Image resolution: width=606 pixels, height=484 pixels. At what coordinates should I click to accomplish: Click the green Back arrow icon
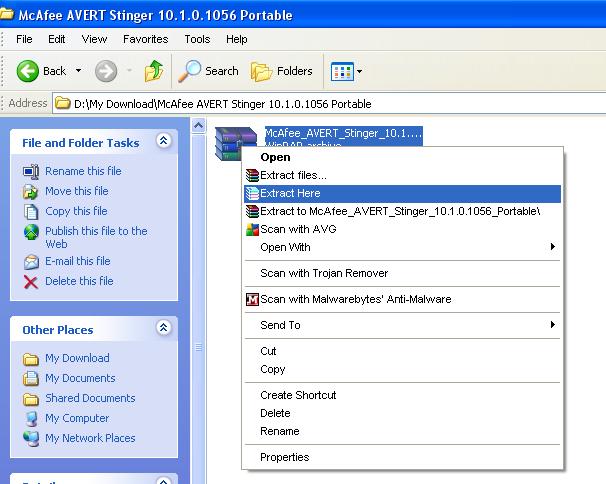click(x=27, y=71)
